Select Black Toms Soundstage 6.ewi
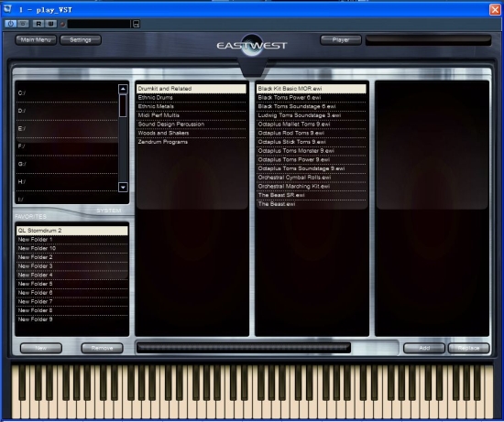Image resolution: width=504 pixels, height=422 pixels. pyautogui.click(x=312, y=106)
